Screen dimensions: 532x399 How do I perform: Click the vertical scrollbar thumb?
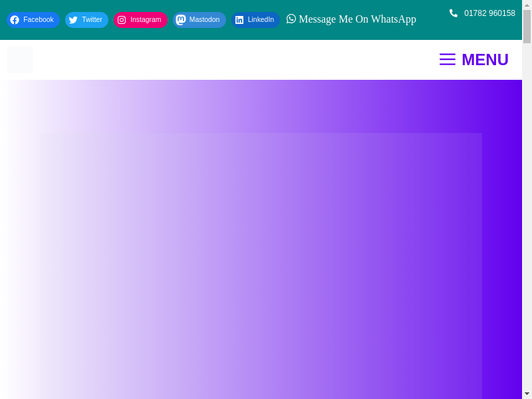527,27
